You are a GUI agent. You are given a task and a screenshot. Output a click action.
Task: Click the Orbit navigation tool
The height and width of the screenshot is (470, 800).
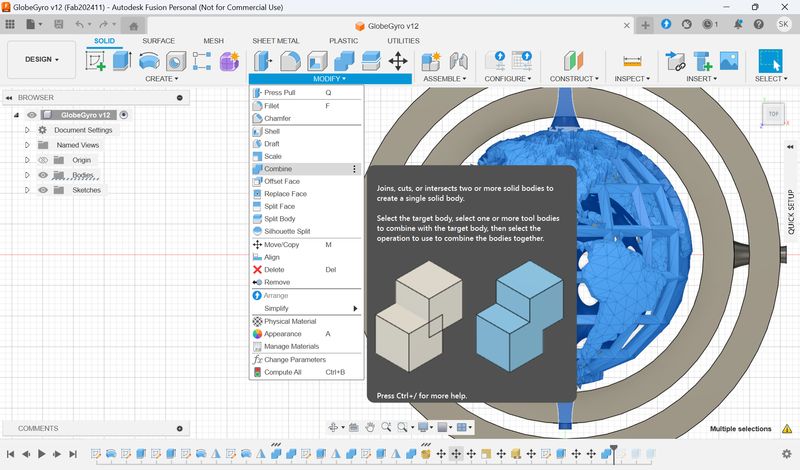333,427
